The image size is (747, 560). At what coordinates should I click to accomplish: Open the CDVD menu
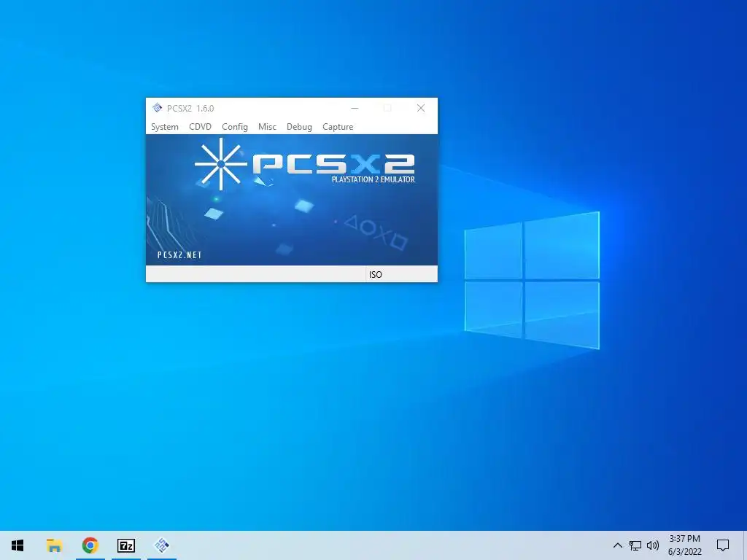[x=200, y=127]
